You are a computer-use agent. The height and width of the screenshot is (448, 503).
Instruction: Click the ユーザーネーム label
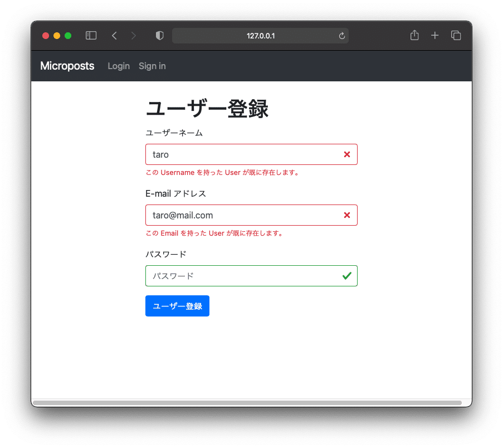(x=174, y=133)
